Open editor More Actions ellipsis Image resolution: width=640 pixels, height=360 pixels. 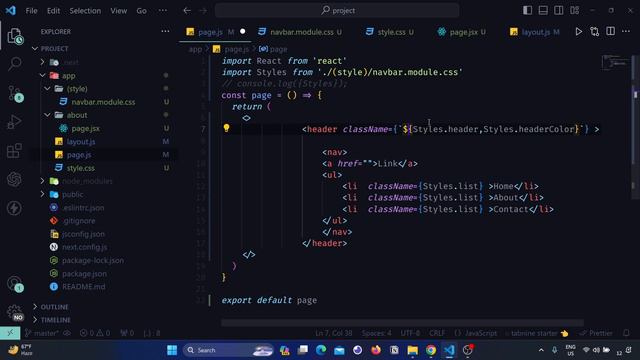click(626, 31)
